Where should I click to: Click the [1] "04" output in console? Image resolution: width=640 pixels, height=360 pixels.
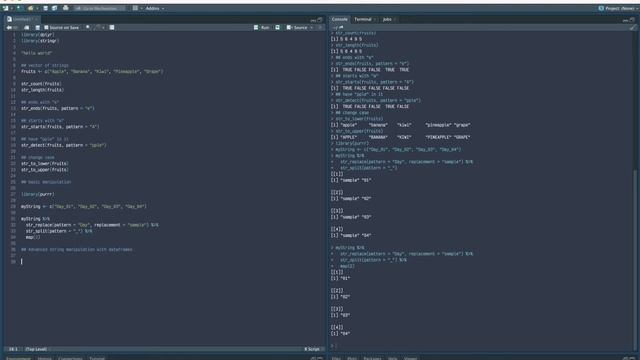(340, 333)
